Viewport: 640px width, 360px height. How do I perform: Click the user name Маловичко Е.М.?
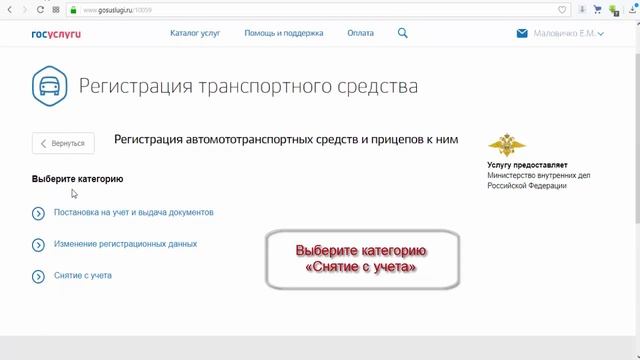565,33
